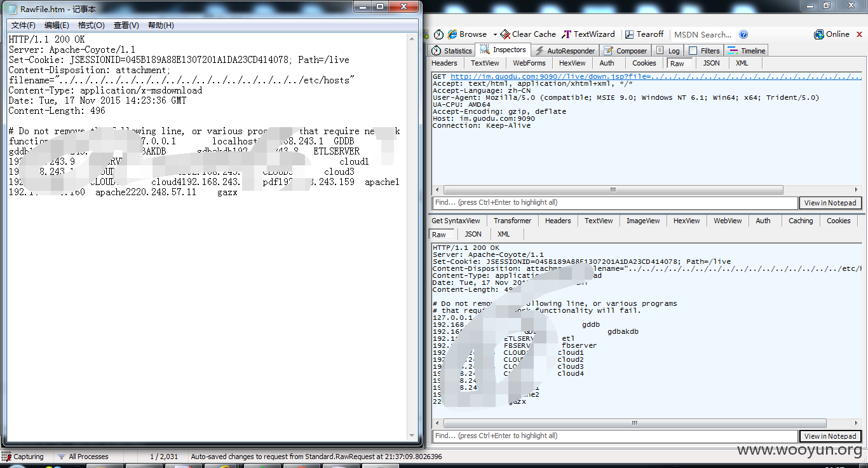Image resolution: width=868 pixels, height=468 pixels.
Task: Open Notepad 文件(F) menu
Action: [24, 25]
